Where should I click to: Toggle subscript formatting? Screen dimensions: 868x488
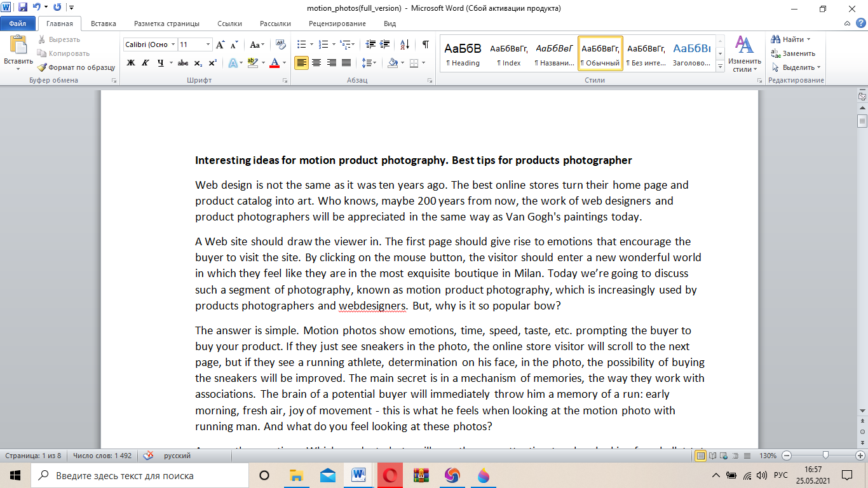pyautogui.click(x=198, y=63)
